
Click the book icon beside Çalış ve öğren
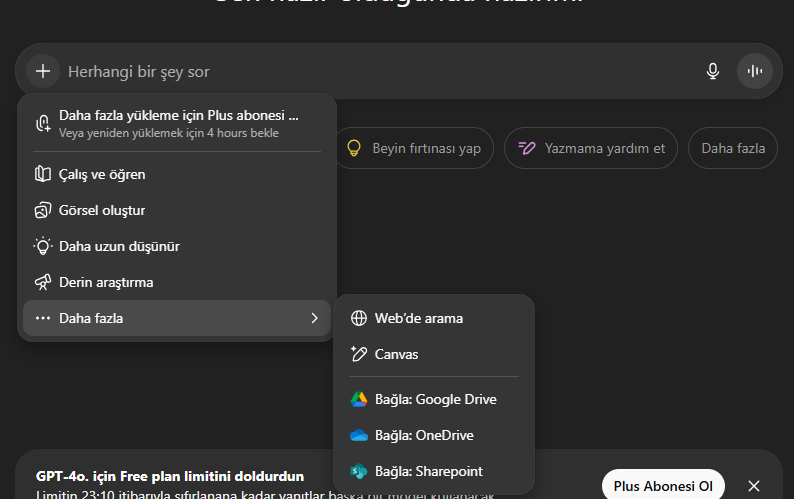click(43, 174)
